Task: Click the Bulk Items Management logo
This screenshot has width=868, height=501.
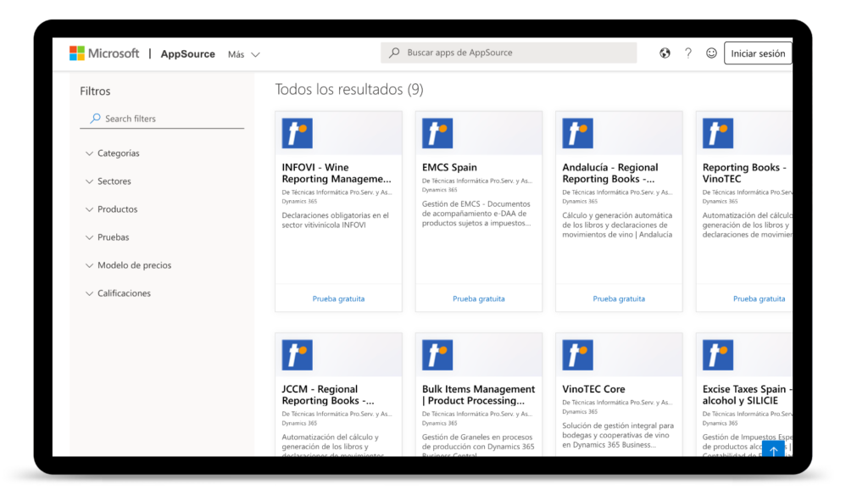Action: click(x=437, y=355)
